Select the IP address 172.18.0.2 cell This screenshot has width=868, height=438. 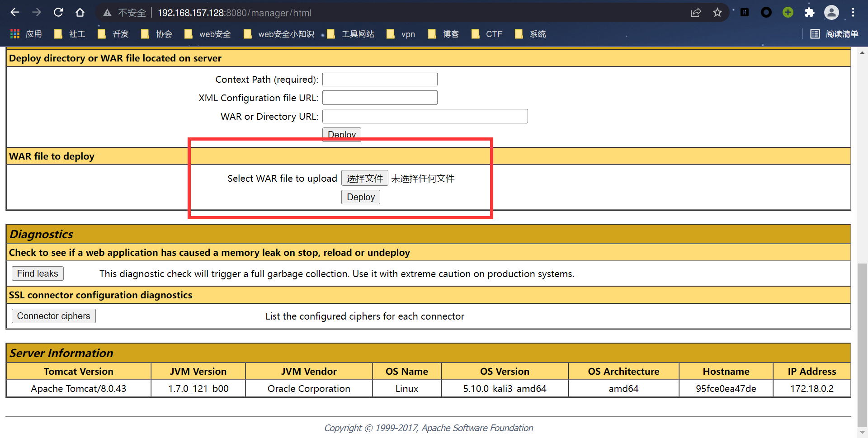point(812,389)
